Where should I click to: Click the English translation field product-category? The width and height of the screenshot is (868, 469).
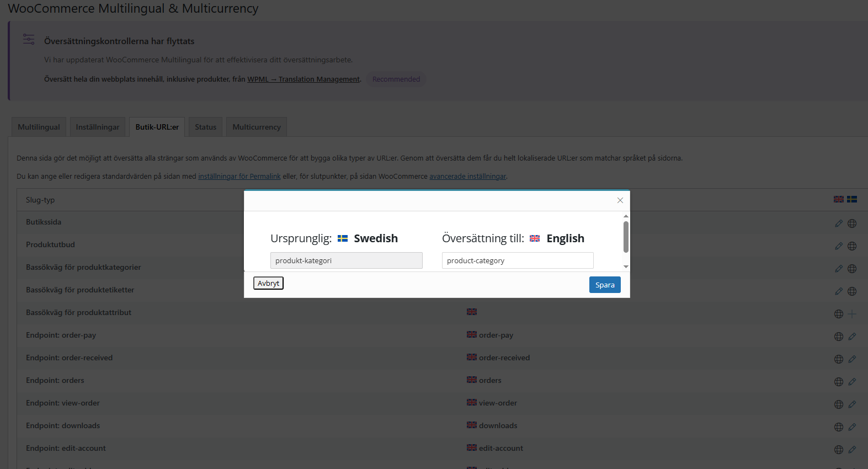pyautogui.click(x=518, y=260)
